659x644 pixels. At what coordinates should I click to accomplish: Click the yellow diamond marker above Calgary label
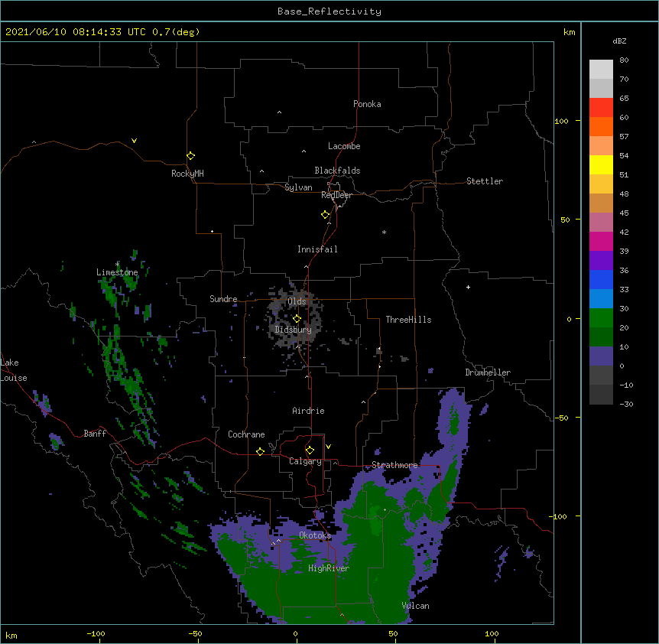[310, 450]
